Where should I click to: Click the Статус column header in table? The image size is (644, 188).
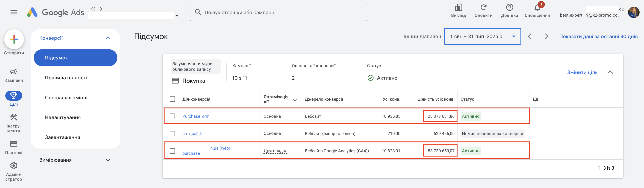point(467,99)
